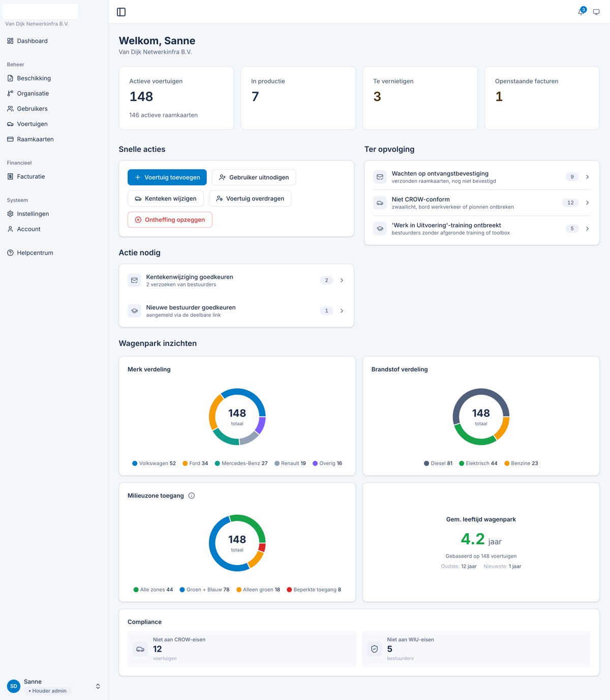The width and height of the screenshot is (610, 700).
Task: Click car icon in Niet aan CROW-eisen tile
Action: point(140,649)
